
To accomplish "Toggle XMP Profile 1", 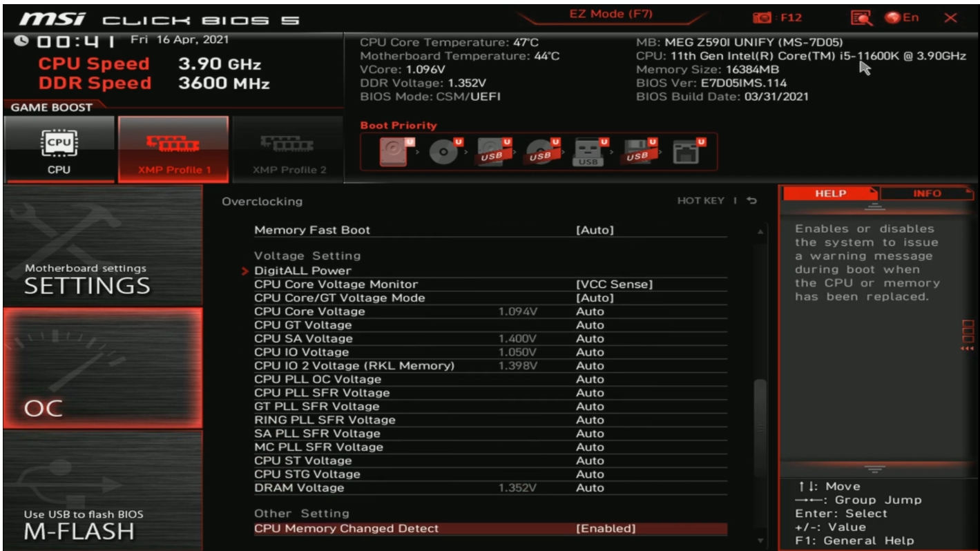I will (173, 148).
